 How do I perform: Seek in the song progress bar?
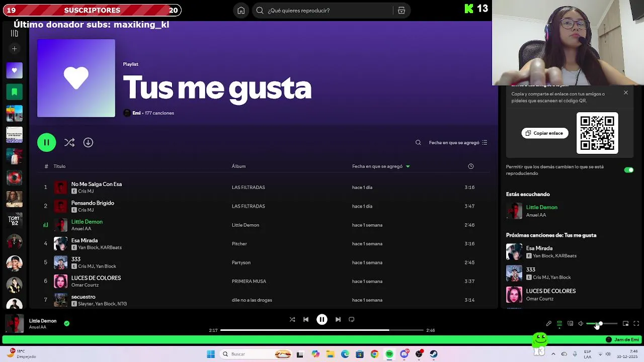click(x=322, y=330)
